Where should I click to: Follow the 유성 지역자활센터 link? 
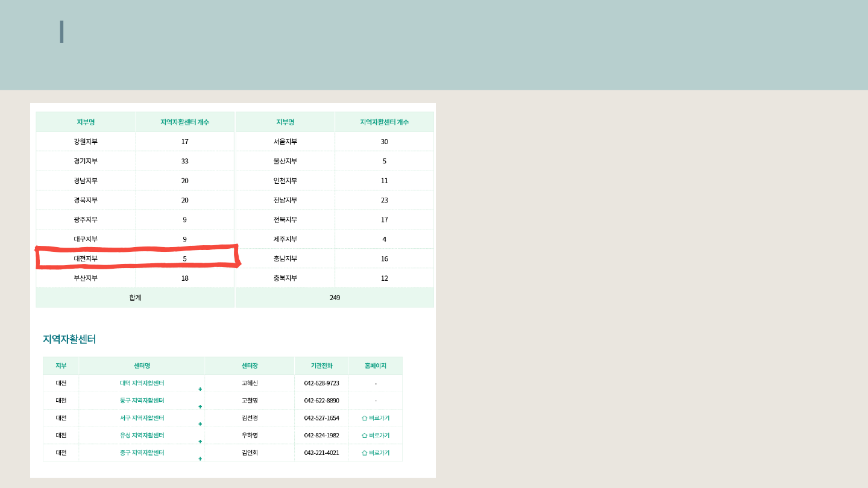click(142, 436)
